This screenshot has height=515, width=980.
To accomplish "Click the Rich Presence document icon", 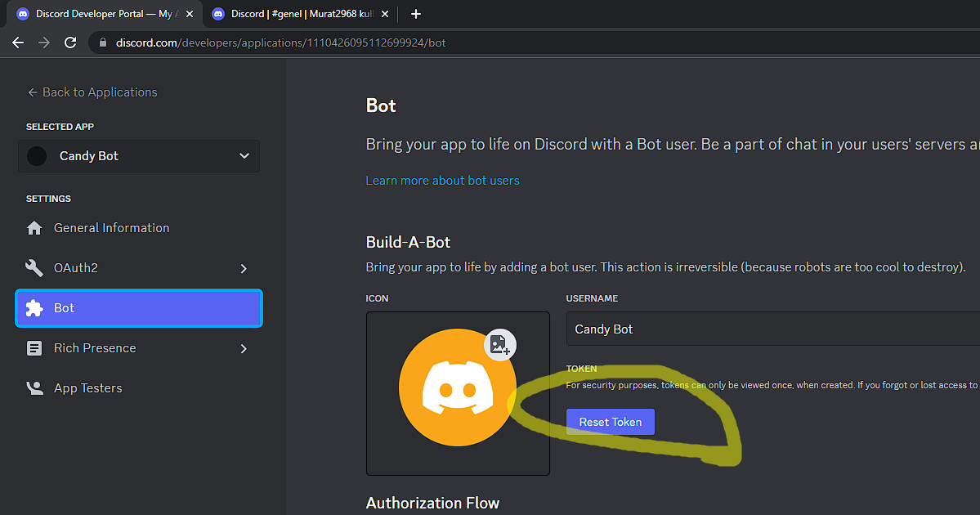I will click(34, 348).
